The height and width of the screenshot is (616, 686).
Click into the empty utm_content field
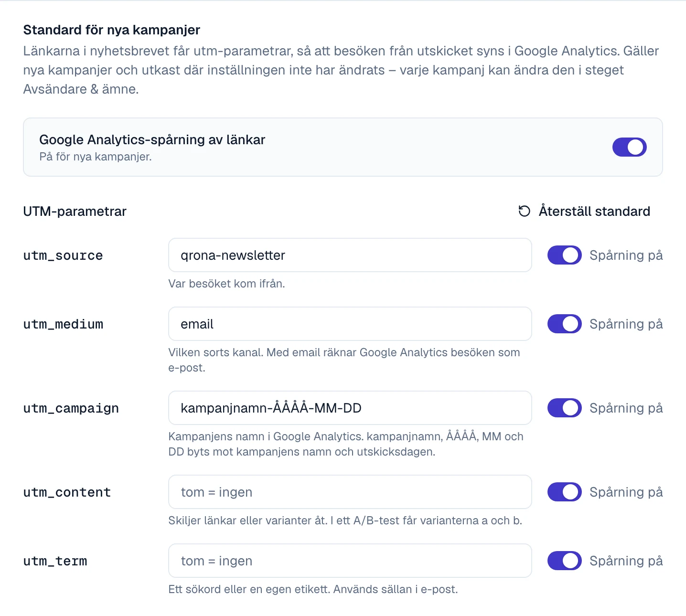pos(350,492)
